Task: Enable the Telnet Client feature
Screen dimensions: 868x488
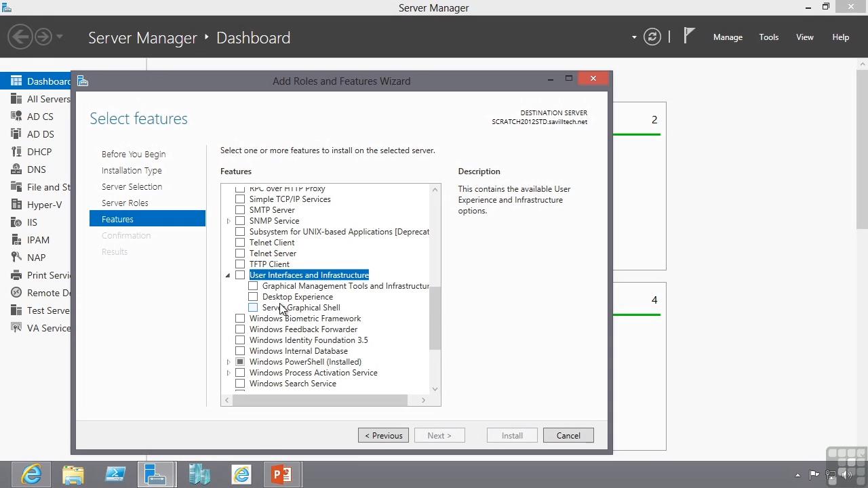Action: [x=240, y=243]
